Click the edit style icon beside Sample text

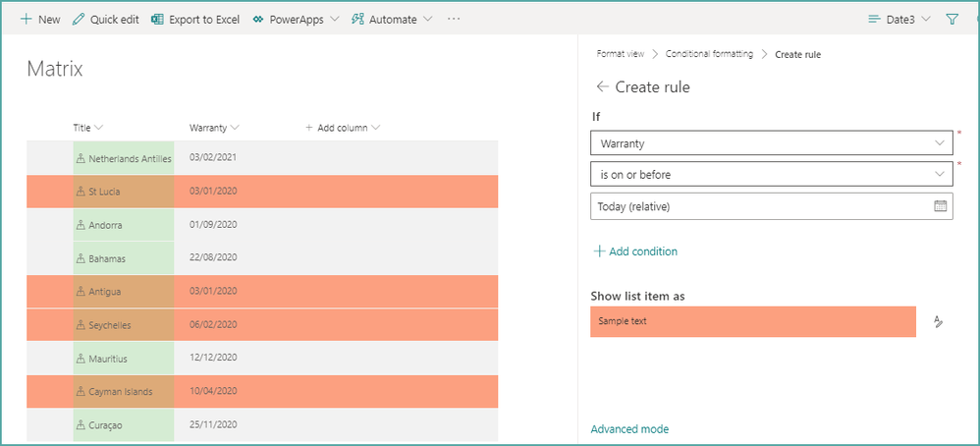[938, 321]
